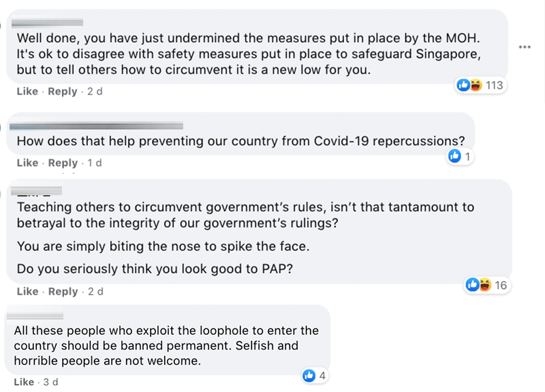Screen dimensions: 545x392
Task: Like the comment mentioning PAP
Action: pos(27,291)
